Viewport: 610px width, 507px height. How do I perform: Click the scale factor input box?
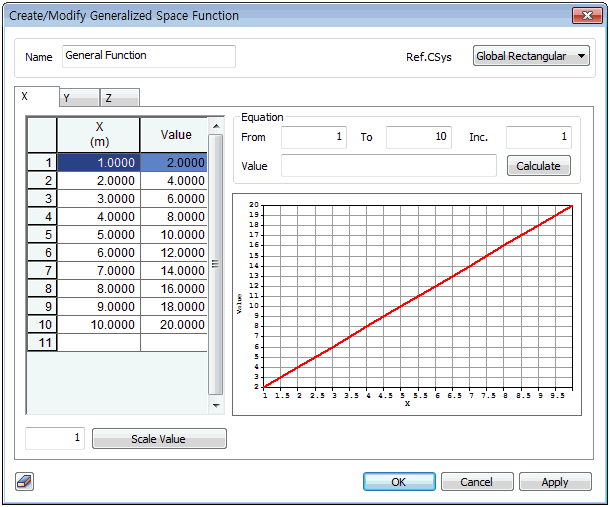pyautogui.click(x=54, y=439)
